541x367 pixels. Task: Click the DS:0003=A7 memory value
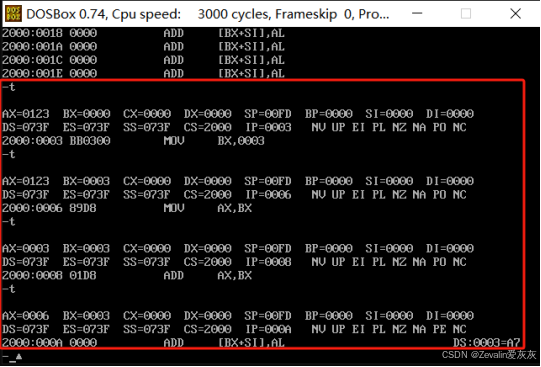coord(486,343)
